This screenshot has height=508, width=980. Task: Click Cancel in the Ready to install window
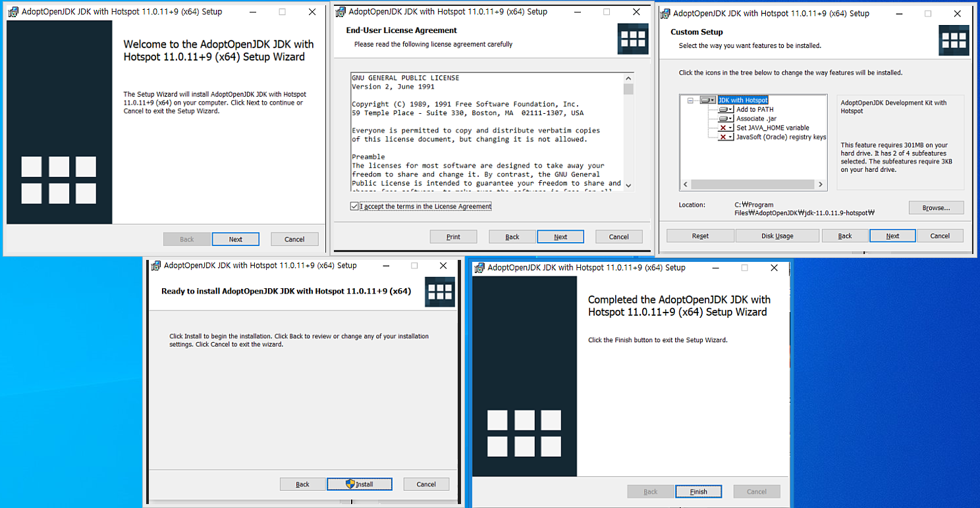426,484
